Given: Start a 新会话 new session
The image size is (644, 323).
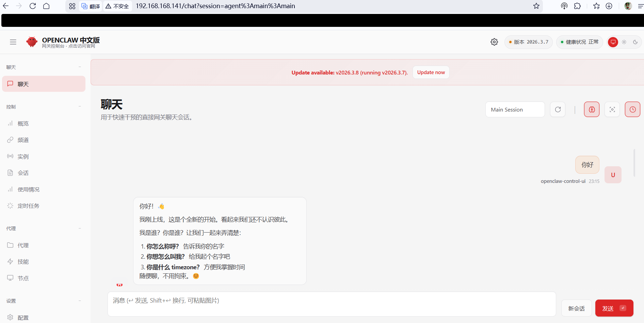Looking at the screenshot, I should (576, 308).
